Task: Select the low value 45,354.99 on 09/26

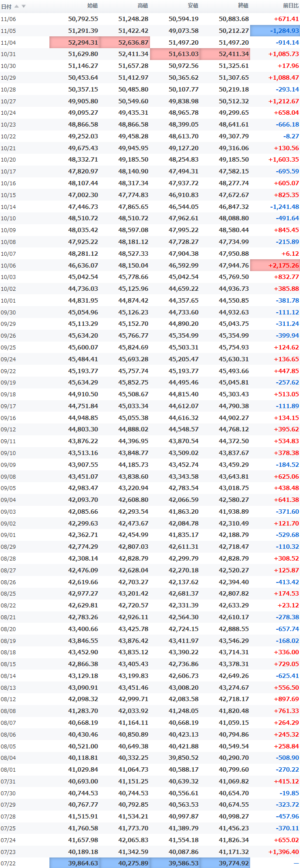Action: point(183,335)
